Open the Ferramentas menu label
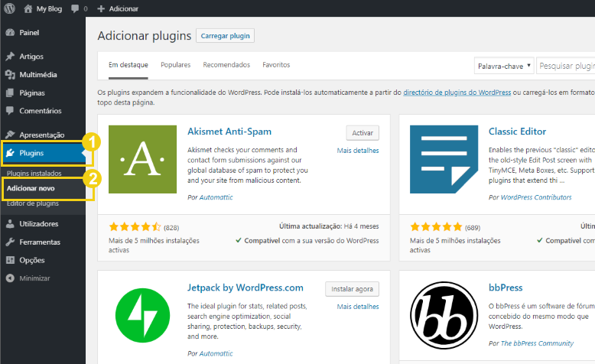The width and height of the screenshot is (595, 364). [40, 242]
